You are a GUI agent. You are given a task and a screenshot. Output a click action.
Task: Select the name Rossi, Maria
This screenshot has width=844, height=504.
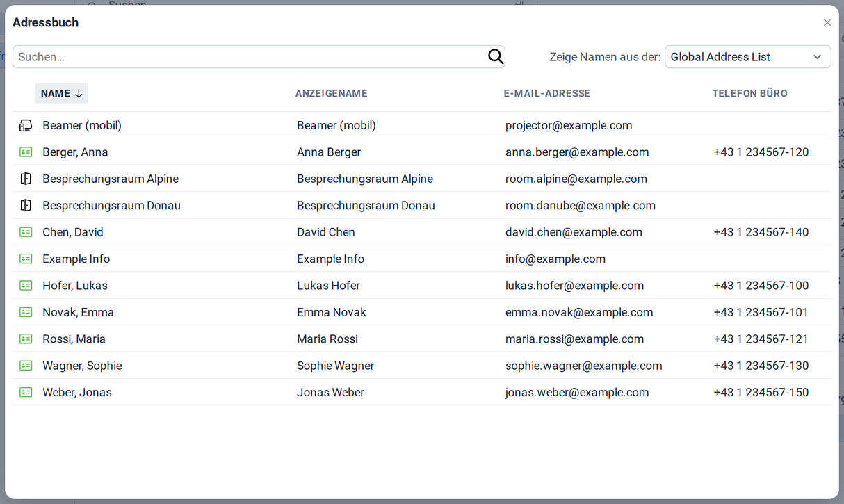tap(74, 339)
